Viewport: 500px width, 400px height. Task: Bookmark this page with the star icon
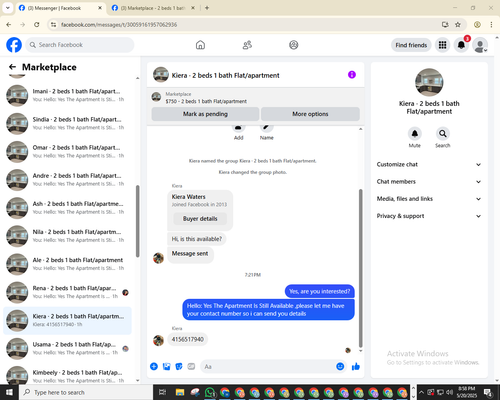coord(458,24)
